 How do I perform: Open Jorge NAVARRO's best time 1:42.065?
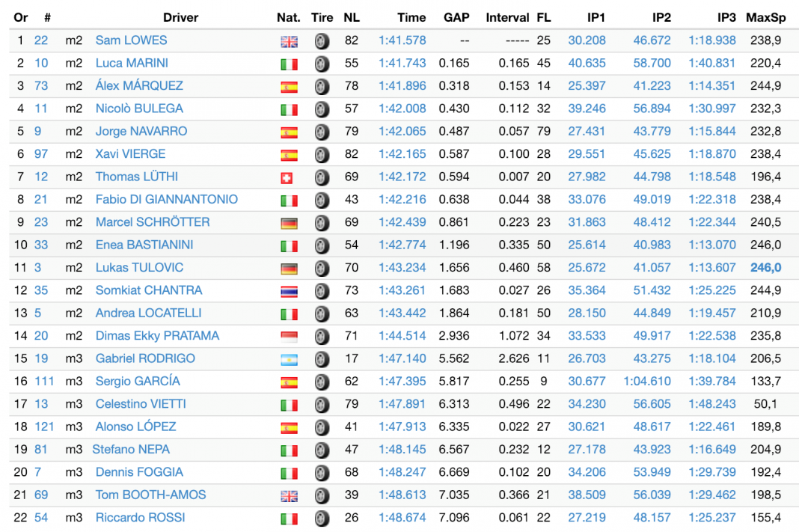click(402, 131)
